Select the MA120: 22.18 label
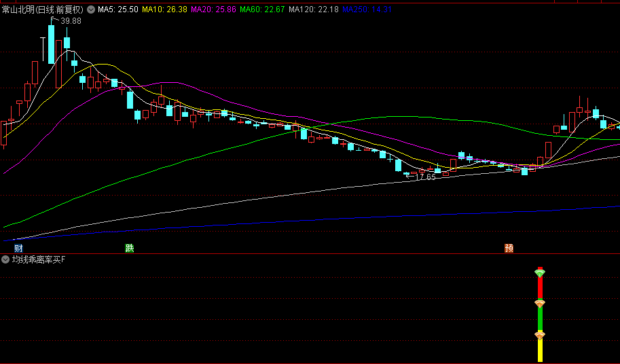This screenshot has height=364, width=620. [314, 10]
